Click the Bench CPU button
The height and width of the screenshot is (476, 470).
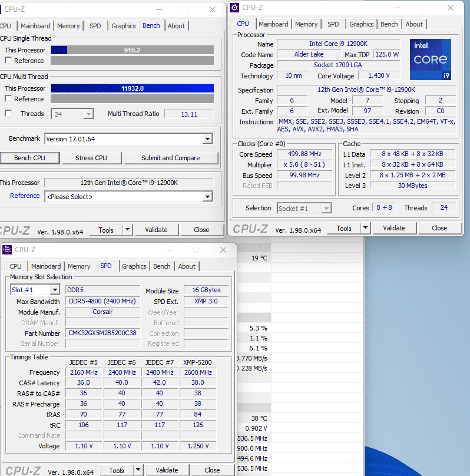[x=29, y=158]
